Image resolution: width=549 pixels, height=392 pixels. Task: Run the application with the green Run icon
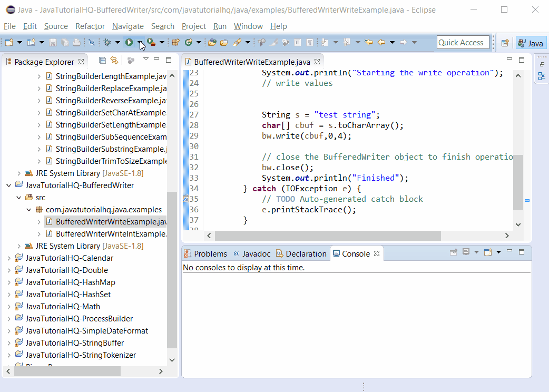128,42
